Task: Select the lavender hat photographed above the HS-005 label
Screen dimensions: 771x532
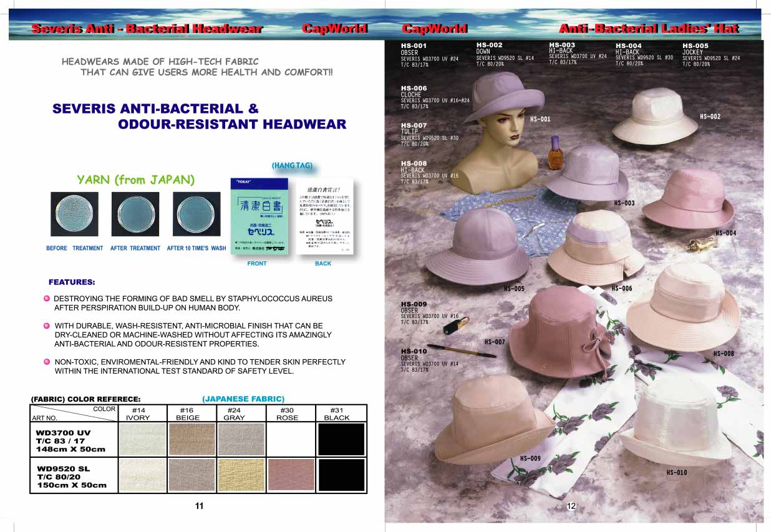Action: pos(478,246)
